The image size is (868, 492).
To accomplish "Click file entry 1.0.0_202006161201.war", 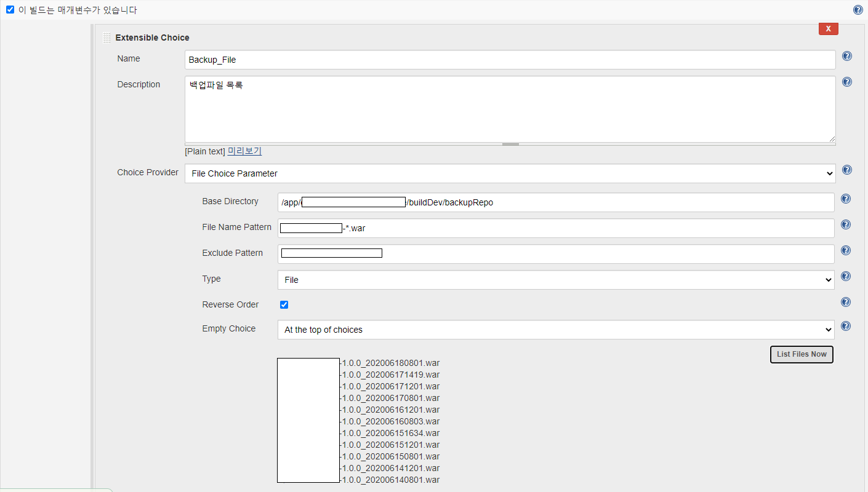I will pos(390,410).
